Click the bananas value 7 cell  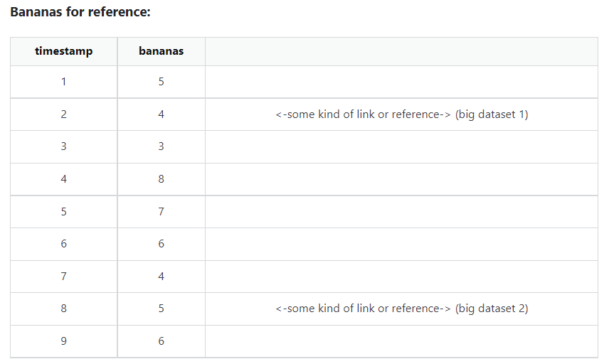(x=161, y=211)
